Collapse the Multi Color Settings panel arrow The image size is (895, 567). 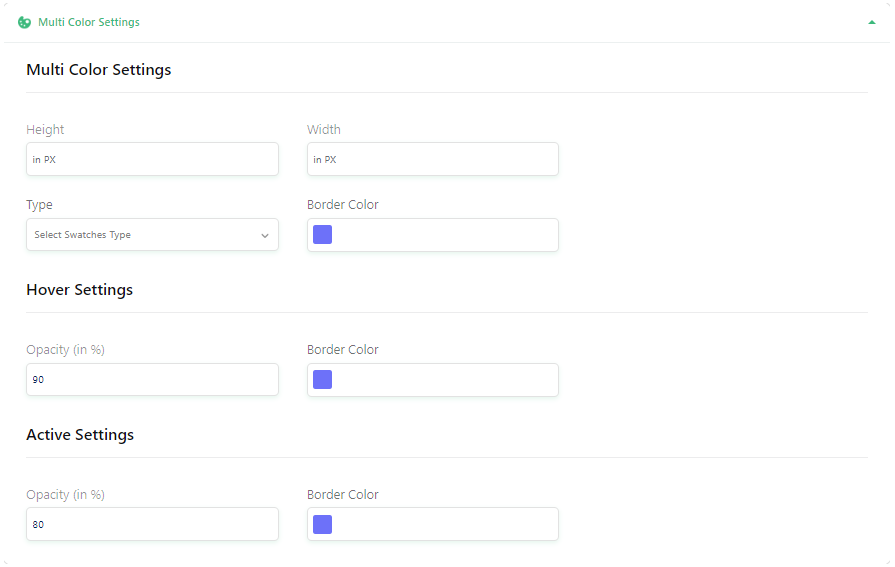872,23
